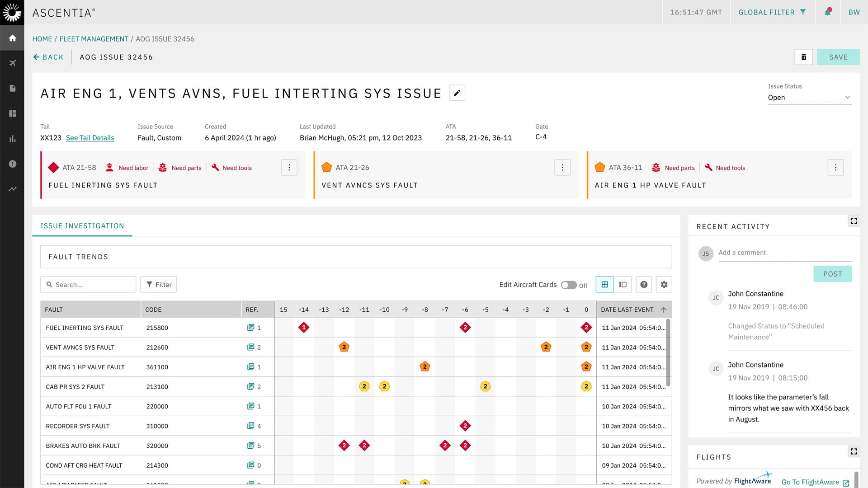This screenshot has height=488, width=868.
Task: Click the See Tail Details link
Action: 90,138
